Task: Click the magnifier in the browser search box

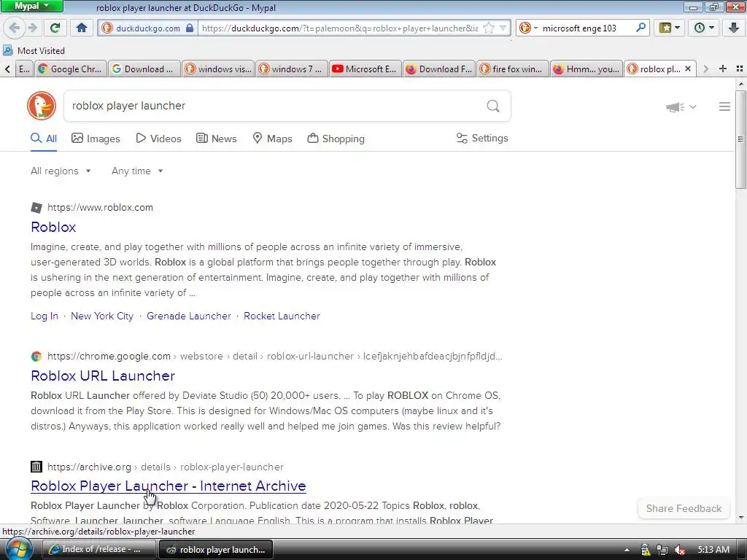Action: 640,28
